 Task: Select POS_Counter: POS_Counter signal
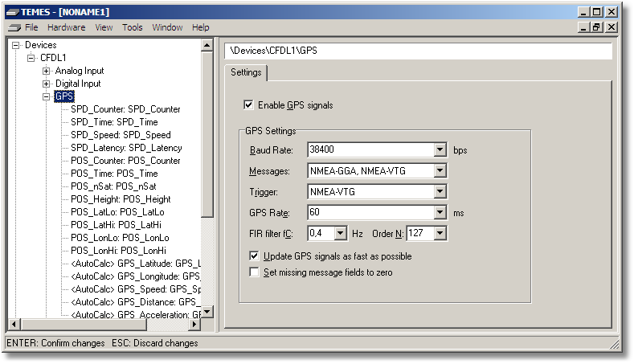pyautogui.click(x=125, y=161)
